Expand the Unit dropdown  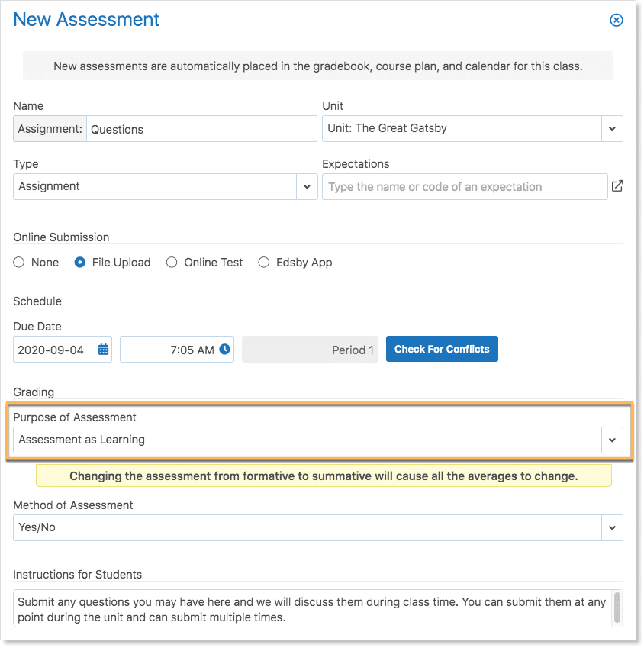pos(612,129)
